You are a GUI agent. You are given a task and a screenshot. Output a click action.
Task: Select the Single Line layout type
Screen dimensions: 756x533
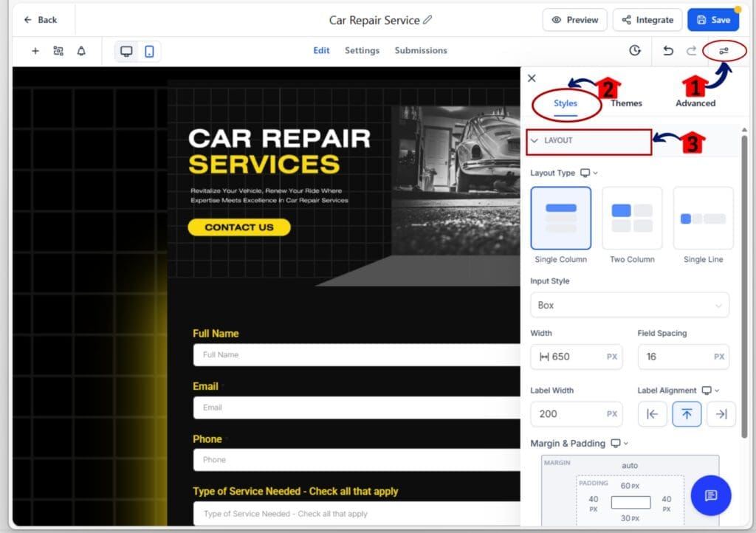pos(702,219)
